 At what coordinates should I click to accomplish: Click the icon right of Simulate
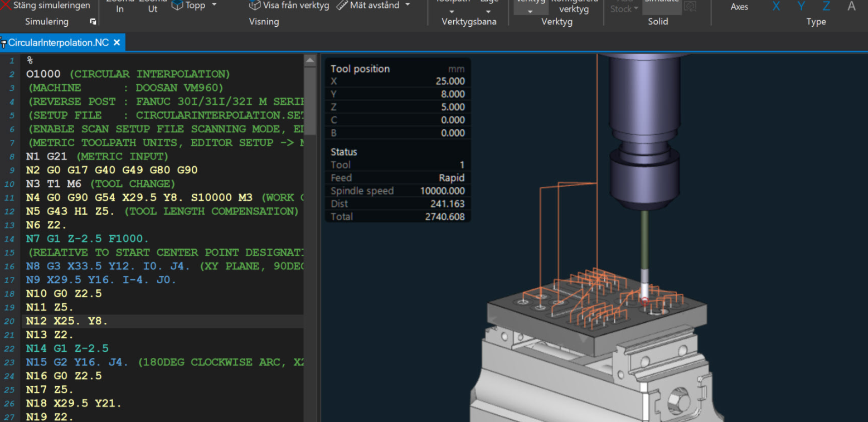pos(690,6)
